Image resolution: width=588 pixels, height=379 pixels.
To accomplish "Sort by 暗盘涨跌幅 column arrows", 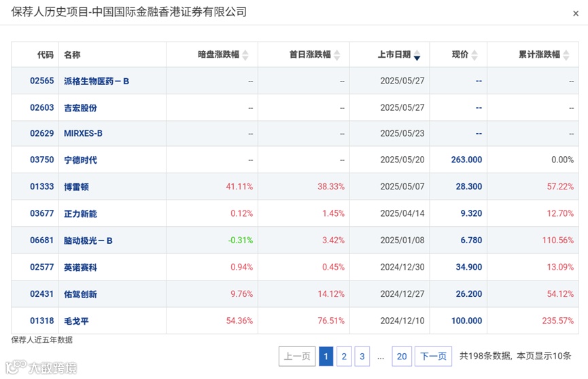I will 245,55.
